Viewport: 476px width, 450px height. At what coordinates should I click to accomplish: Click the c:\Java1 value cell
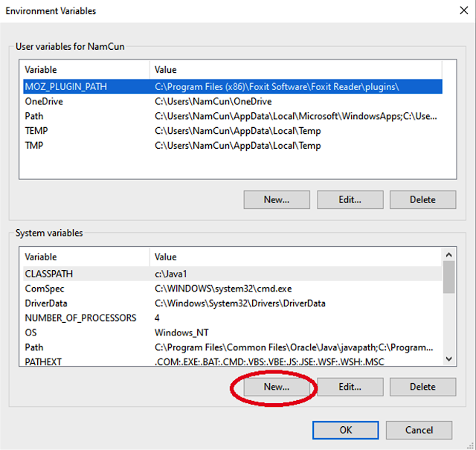pyautogui.click(x=170, y=274)
